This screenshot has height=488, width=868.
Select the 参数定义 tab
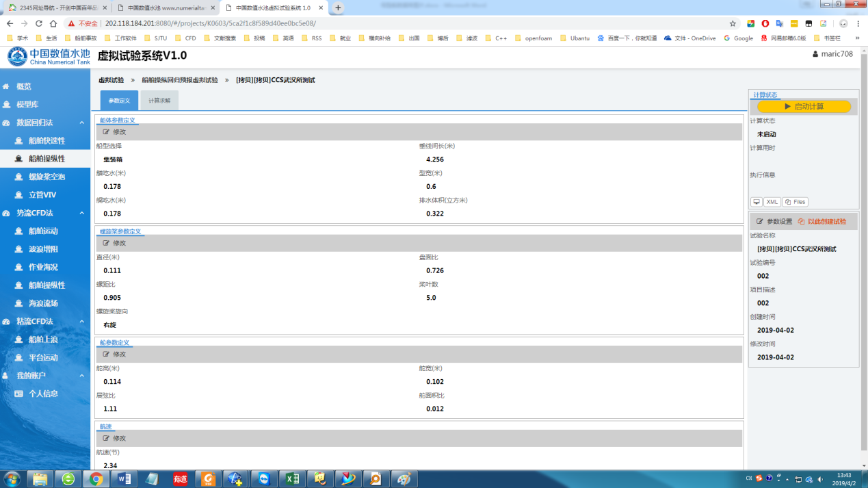119,101
